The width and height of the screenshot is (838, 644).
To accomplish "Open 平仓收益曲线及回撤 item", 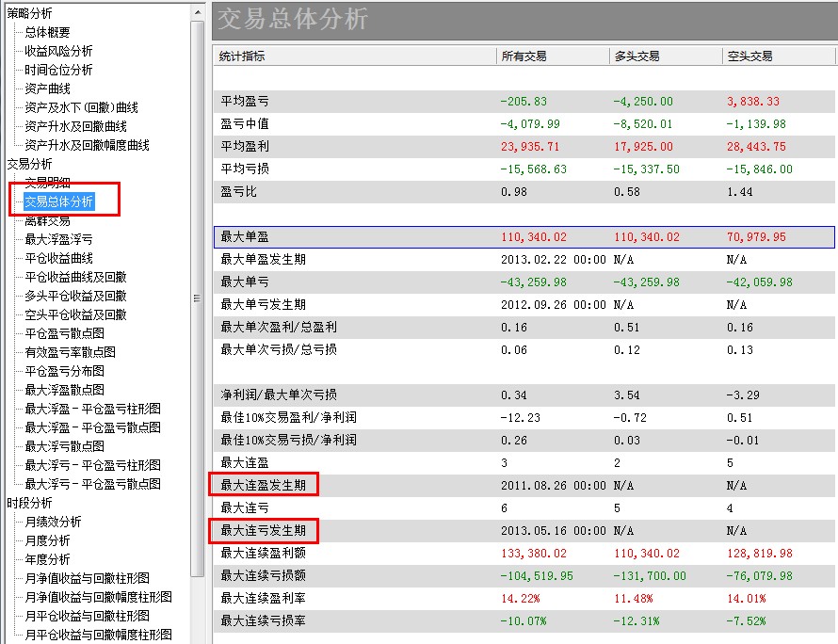I will pyautogui.click(x=76, y=277).
